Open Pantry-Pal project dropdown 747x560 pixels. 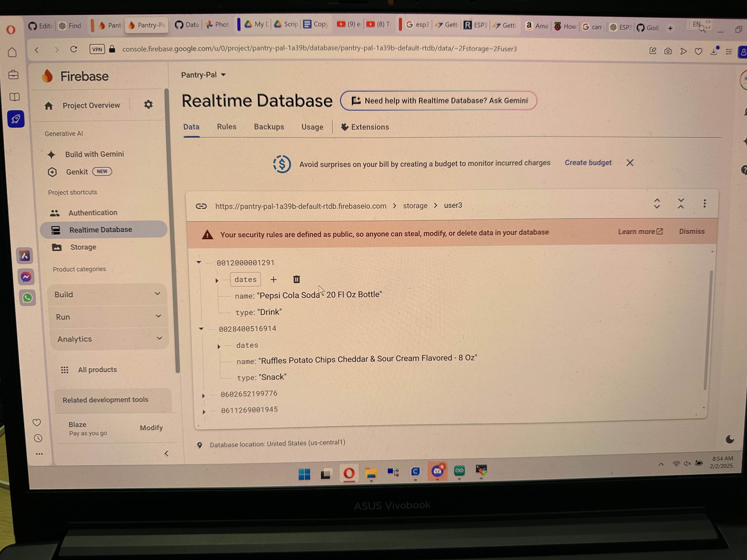click(x=203, y=75)
